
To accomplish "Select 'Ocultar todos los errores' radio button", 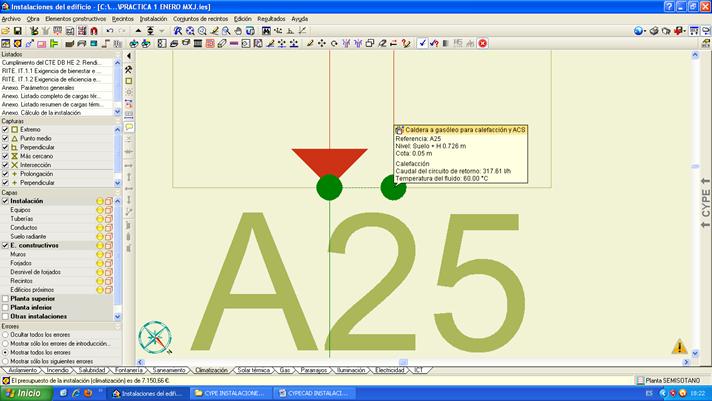I will pyautogui.click(x=5, y=334).
